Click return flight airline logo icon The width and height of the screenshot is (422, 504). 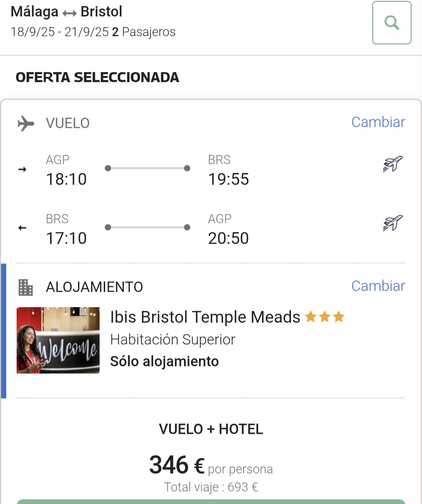click(393, 223)
